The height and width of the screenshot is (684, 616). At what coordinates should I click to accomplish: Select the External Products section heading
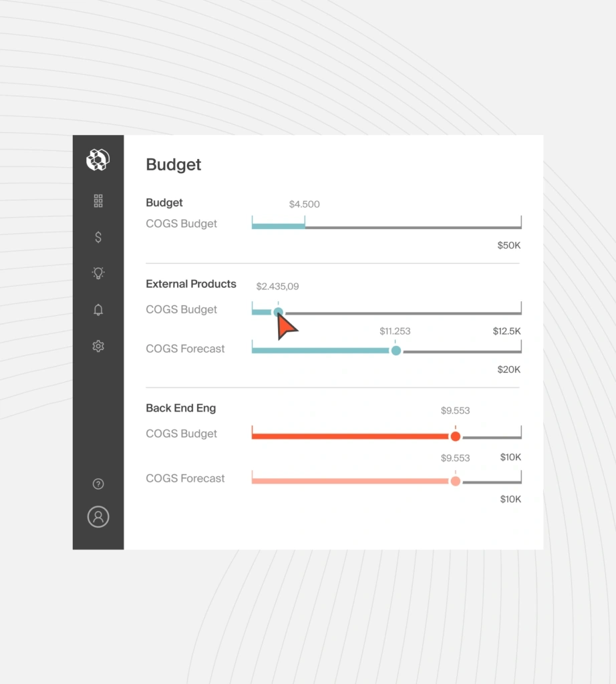click(191, 284)
